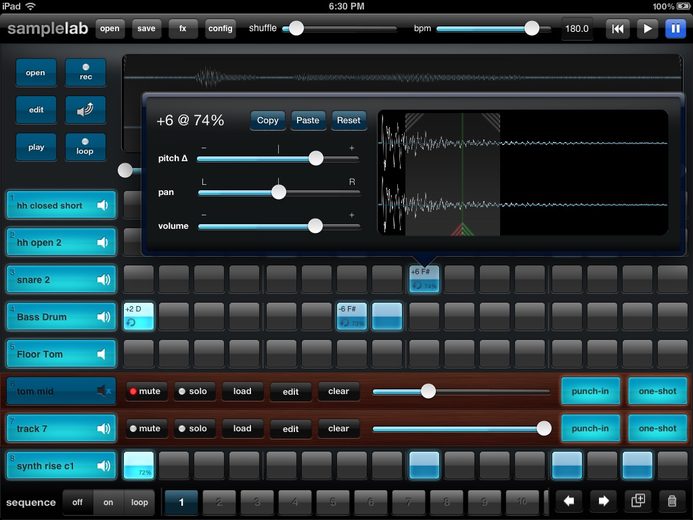Click the track 7 level slider knob

544,428
